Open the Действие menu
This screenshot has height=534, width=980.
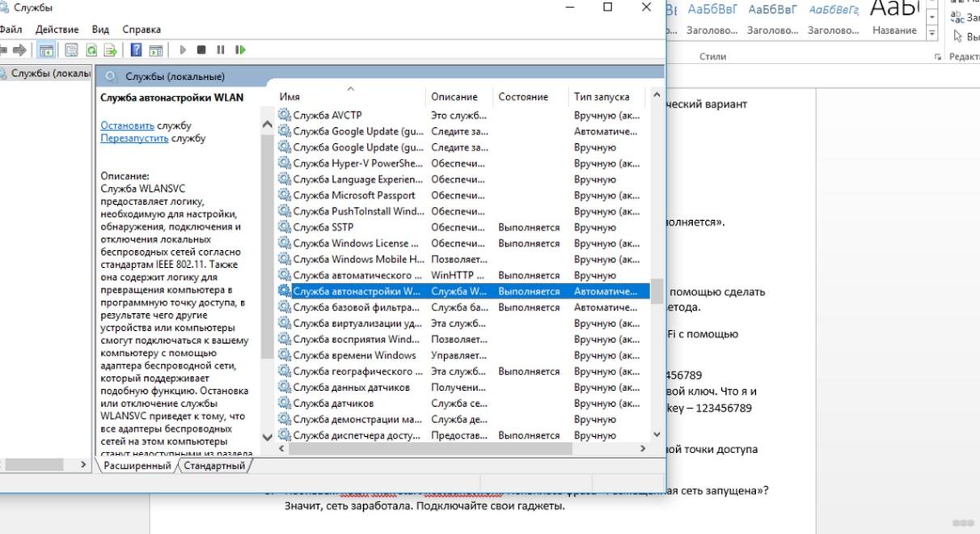click(x=57, y=29)
